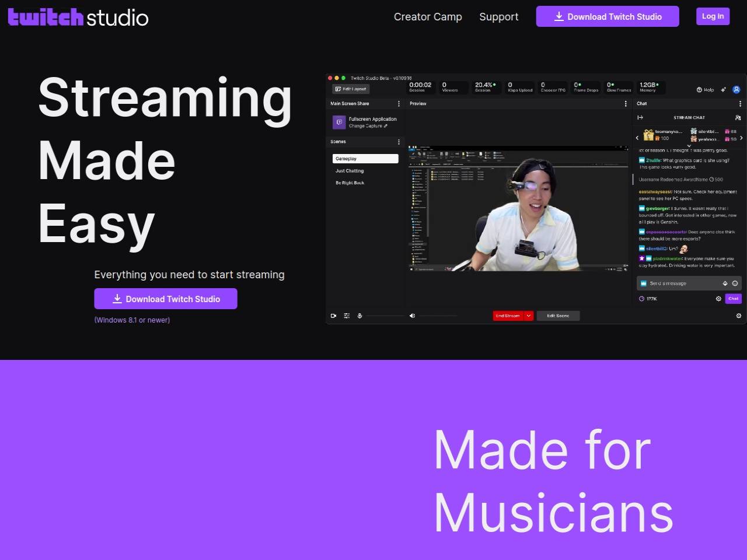The image size is (747, 560).
Task: Click the Log In button
Action: point(713,16)
